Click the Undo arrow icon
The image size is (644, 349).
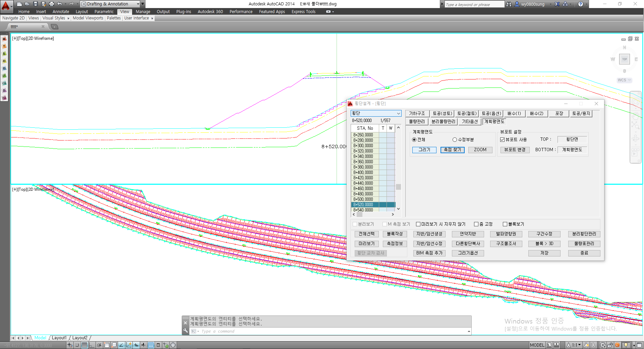(59, 4)
